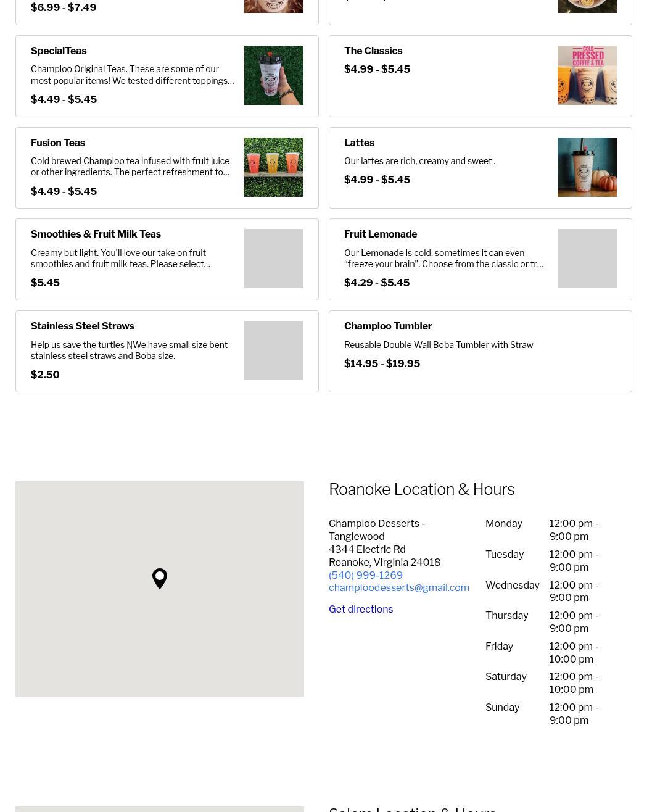Open The Classics category heading
660x812 pixels.
pyautogui.click(x=373, y=51)
